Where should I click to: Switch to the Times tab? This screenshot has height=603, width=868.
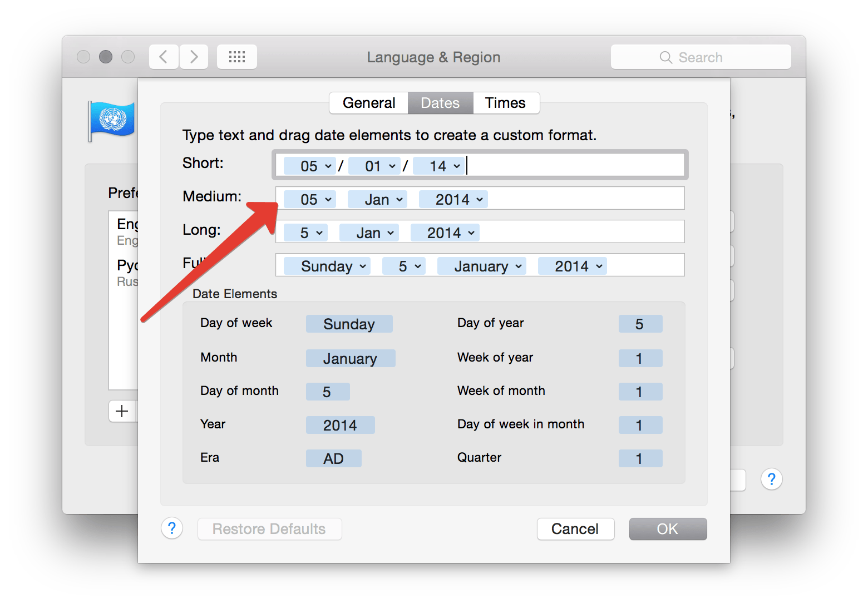coord(505,103)
